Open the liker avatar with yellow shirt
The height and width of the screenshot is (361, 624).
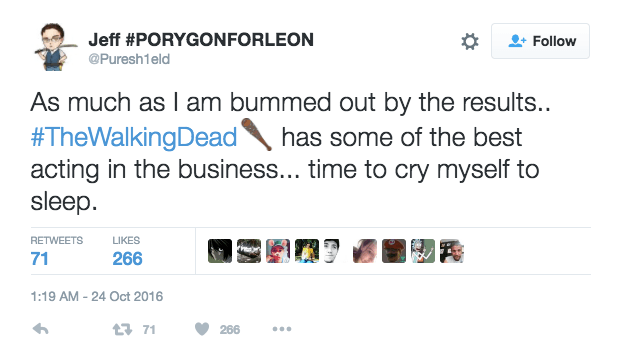(x=307, y=251)
